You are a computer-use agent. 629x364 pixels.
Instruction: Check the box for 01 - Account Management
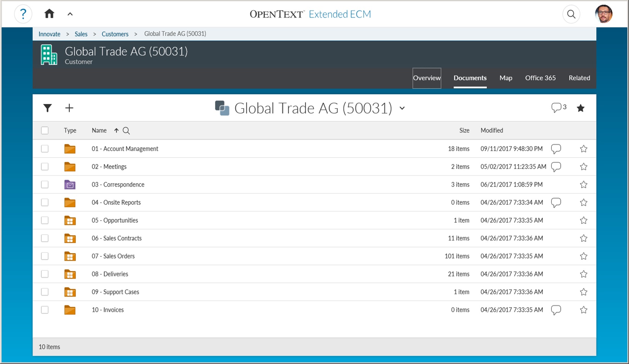[x=45, y=149]
